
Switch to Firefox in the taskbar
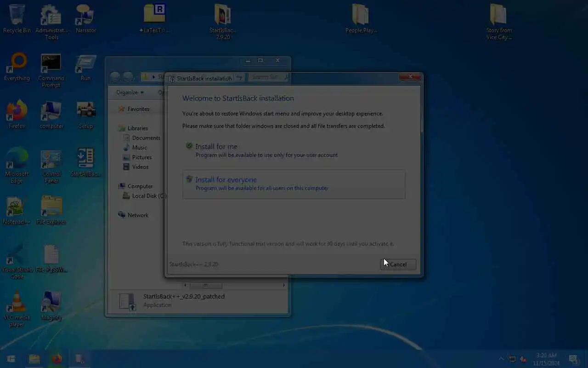click(57, 359)
